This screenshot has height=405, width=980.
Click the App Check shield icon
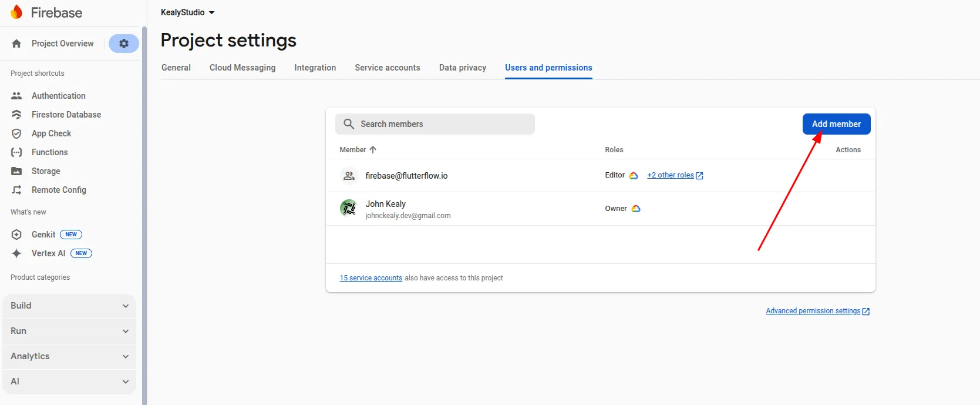(16, 133)
